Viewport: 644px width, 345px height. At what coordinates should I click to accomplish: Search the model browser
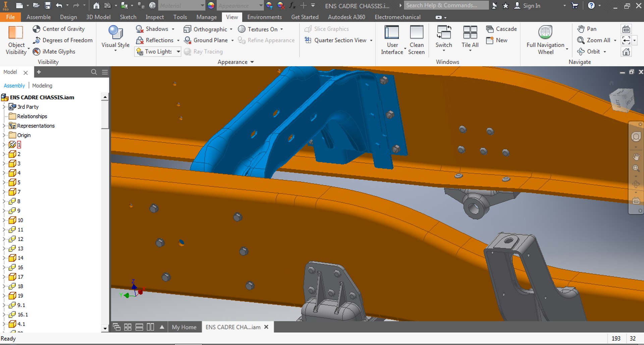(94, 72)
